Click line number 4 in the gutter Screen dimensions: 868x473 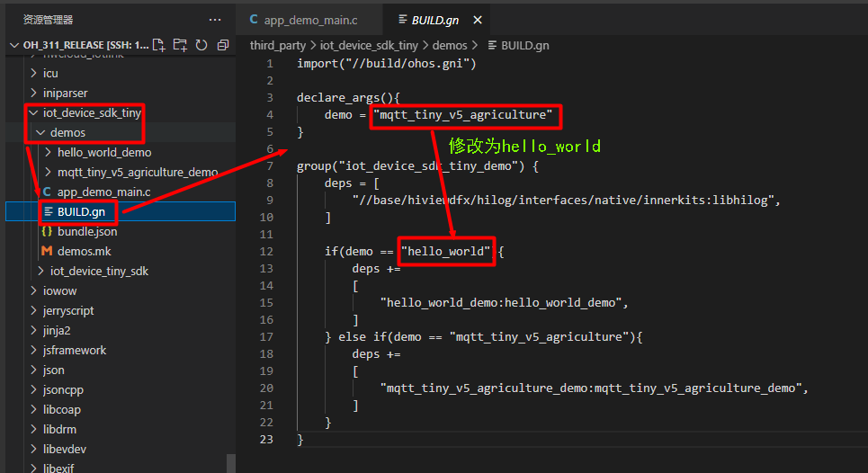[x=270, y=114]
